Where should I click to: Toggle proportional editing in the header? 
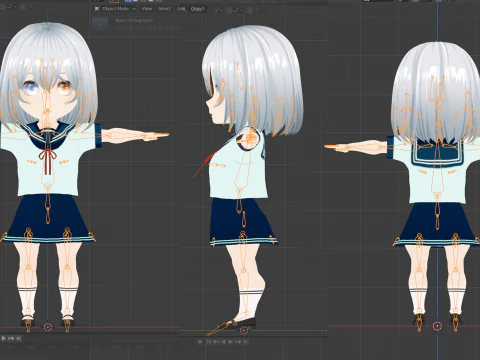(x=250, y=11)
